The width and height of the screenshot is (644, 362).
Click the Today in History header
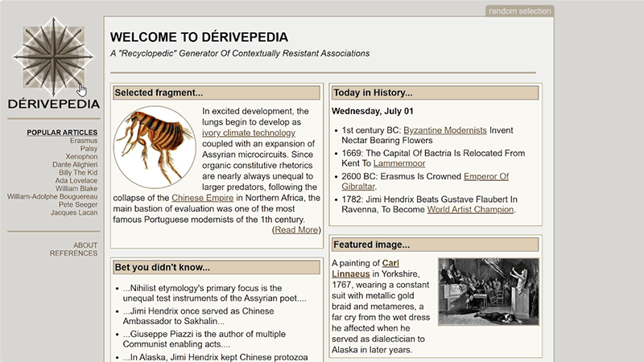tap(435, 93)
